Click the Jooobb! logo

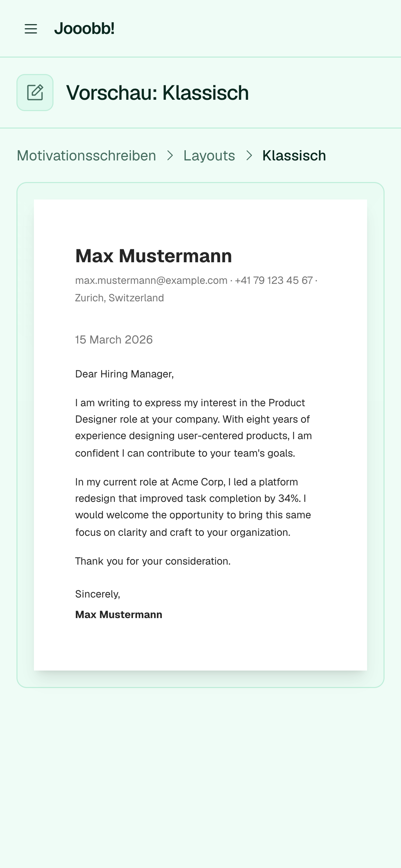click(84, 28)
